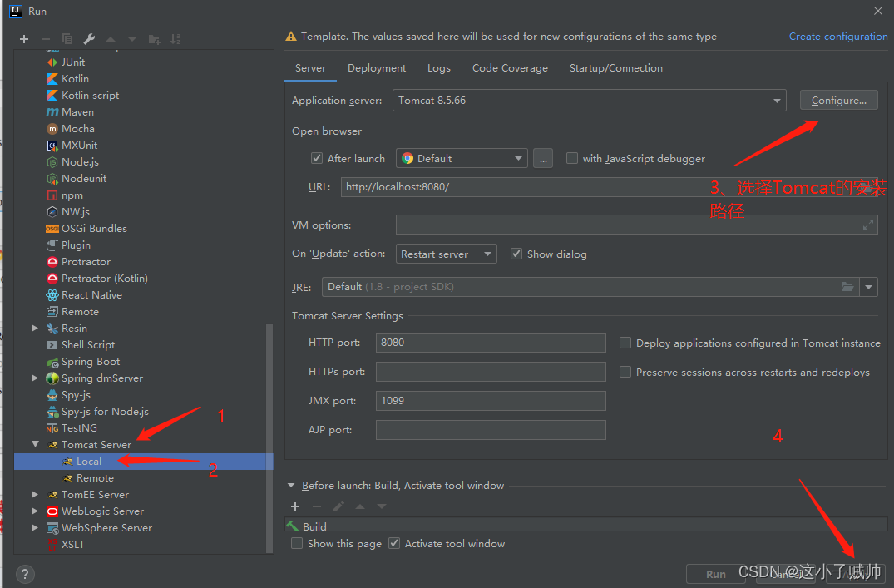The image size is (894, 588).
Task: Select the Spring Boot icon
Action: (x=52, y=362)
